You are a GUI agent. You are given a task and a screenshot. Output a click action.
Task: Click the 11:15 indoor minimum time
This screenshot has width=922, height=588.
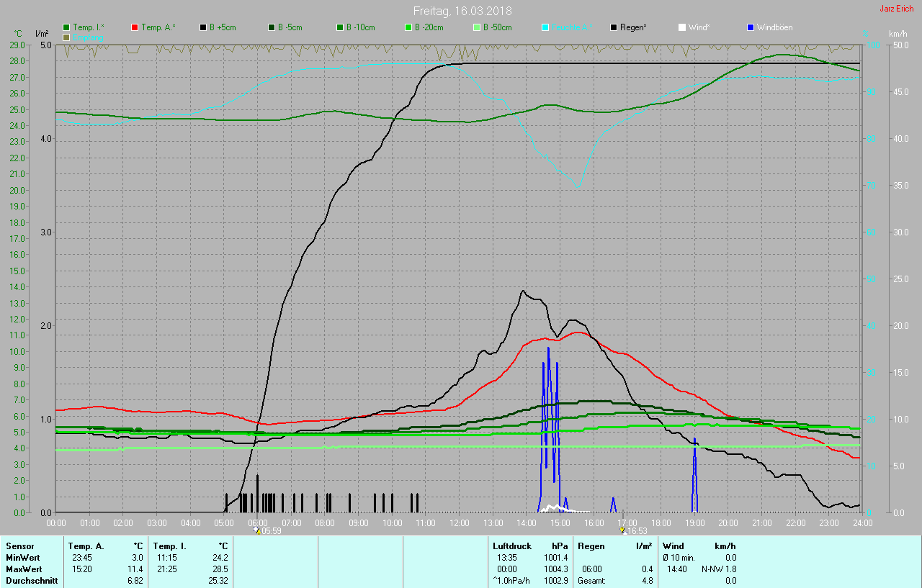tap(166, 558)
